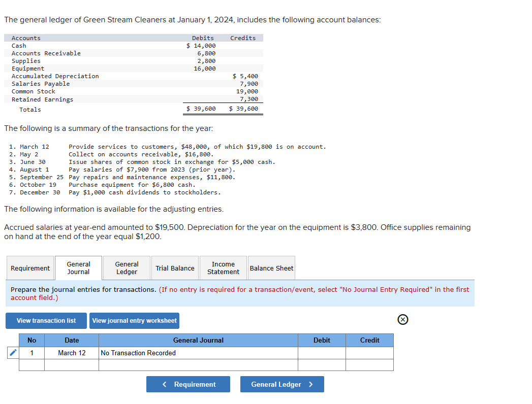The width and height of the screenshot is (532, 404).
Task: Go to the Income Statement tab
Action: tap(223, 268)
